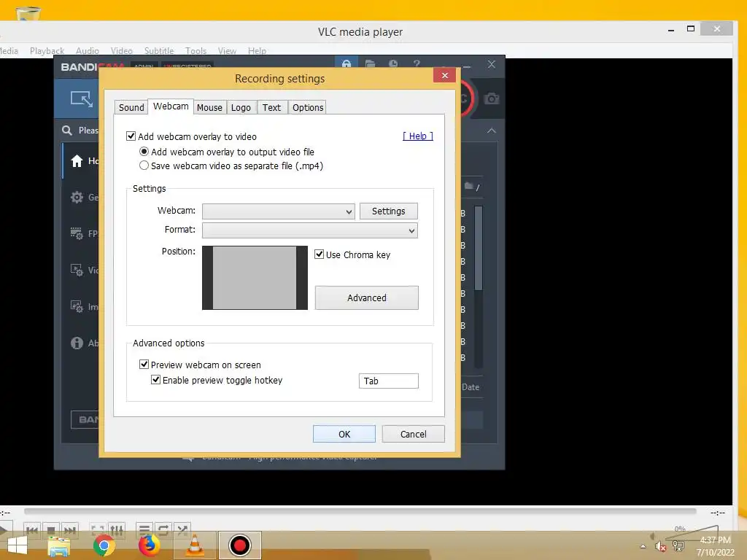Toggle VLC fullscreen button

[98, 530]
